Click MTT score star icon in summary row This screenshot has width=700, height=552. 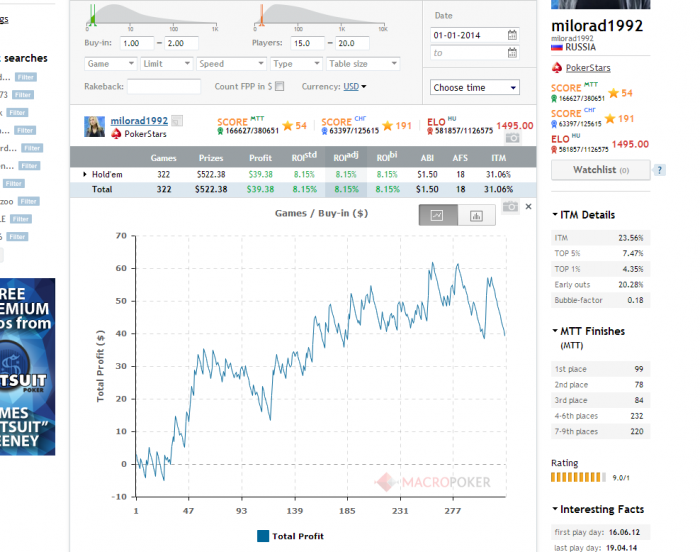288,126
